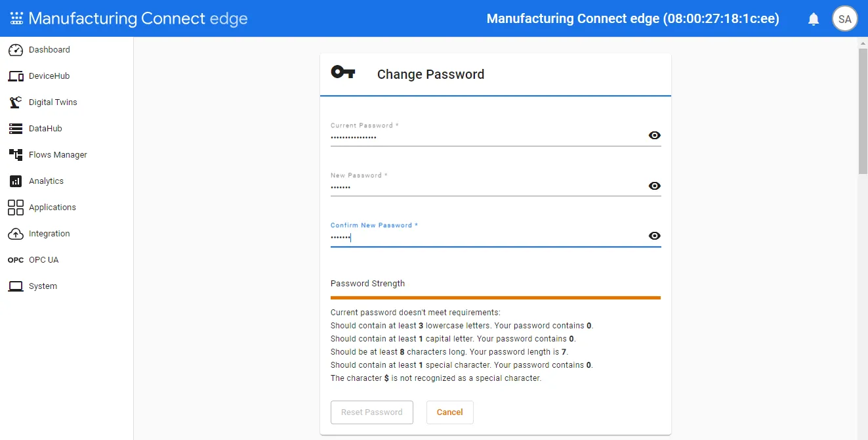Show the Current Password characters
The image size is (868, 440).
654,135
